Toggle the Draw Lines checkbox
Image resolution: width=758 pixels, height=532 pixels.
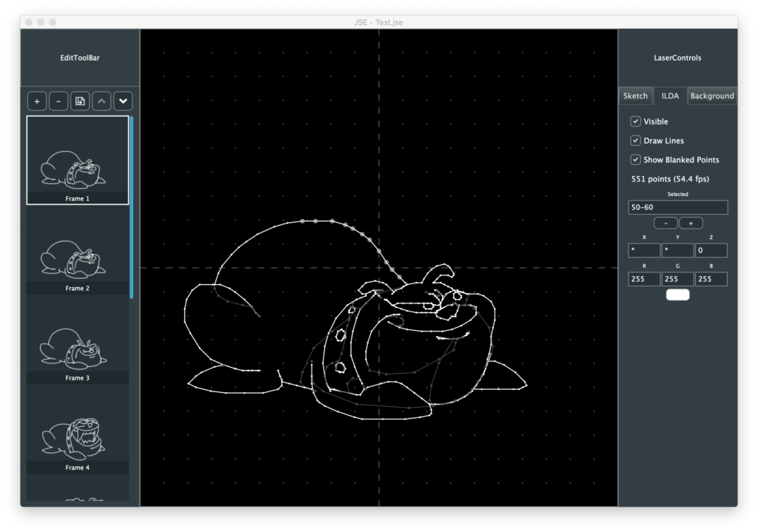click(x=635, y=141)
